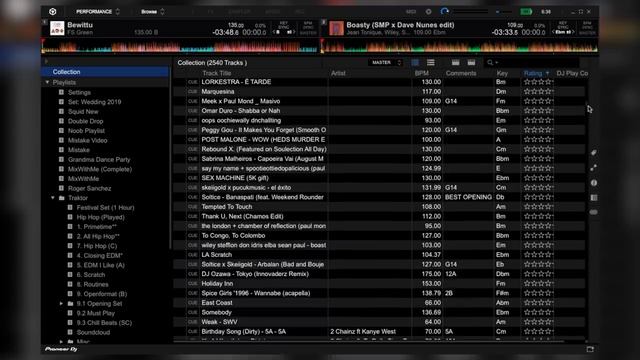Viewport: 640px width, 360px height.
Task: Open the Soundcloud playlist
Action: (93, 333)
